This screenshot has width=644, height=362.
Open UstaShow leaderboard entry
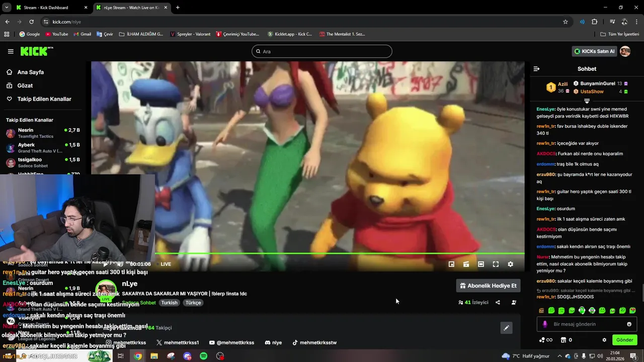(x=601, y=92)
